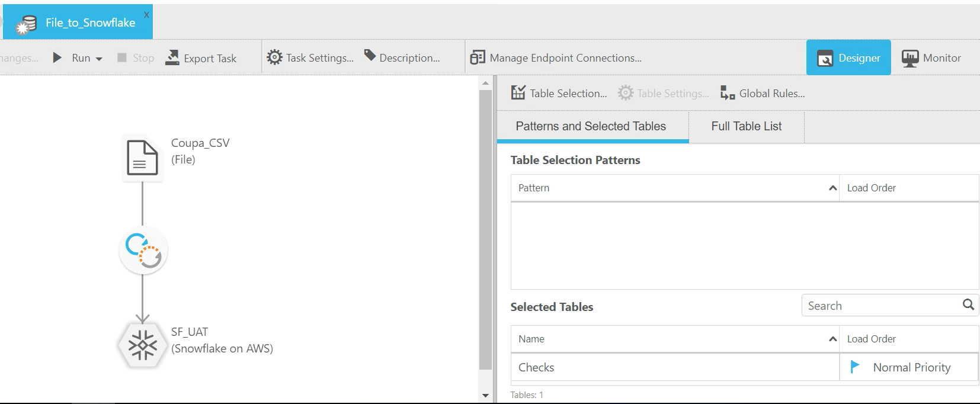Sort patterns by Pattern column arrow
The width and height of the screenshot is (980, 404).
point(832,188)
